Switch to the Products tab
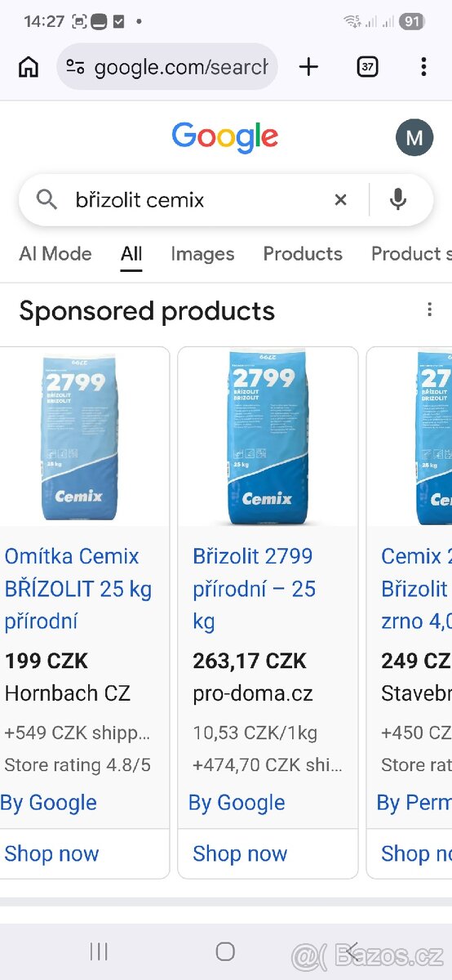 coord(303,254)
